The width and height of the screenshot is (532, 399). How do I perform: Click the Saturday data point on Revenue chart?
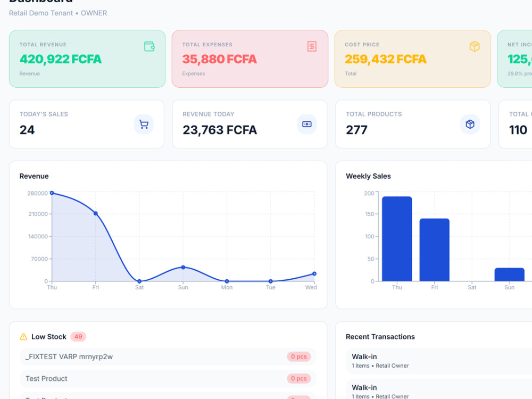139,281
